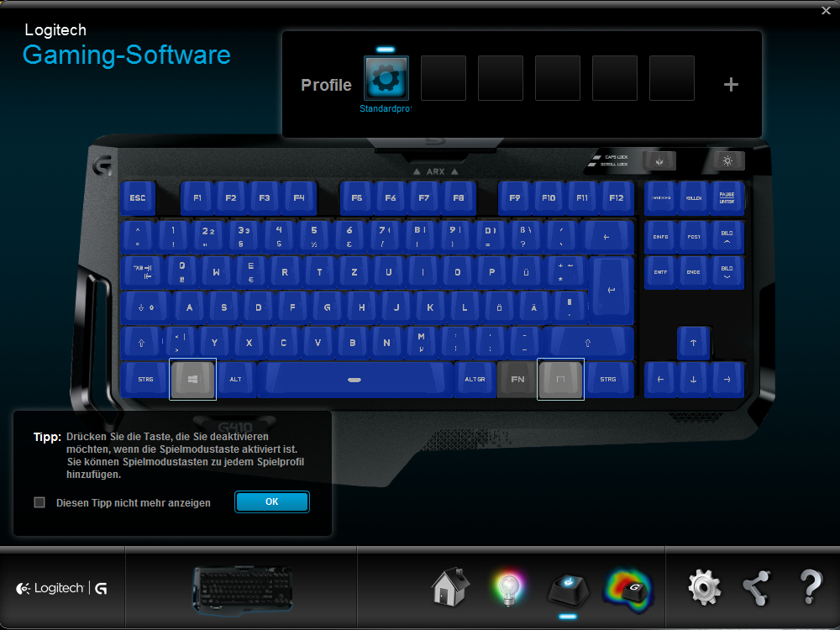Viewport: 840px width, 630px height.
Task: Select the G410 keyboard device thumbnail
Action: point(242,589)
